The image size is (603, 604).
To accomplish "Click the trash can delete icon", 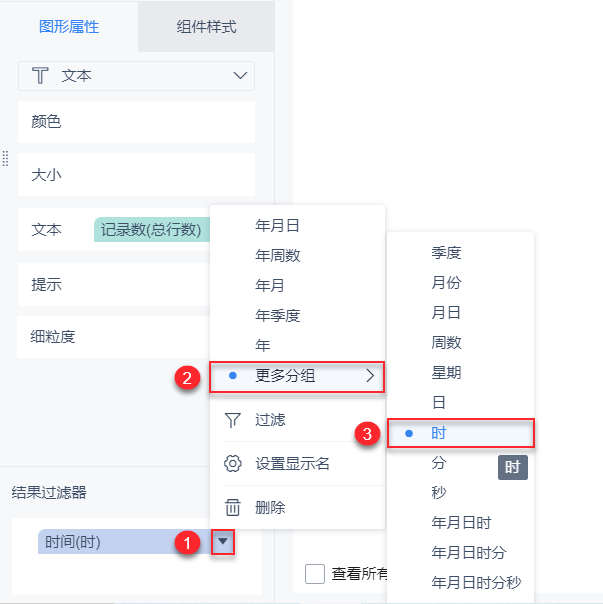I will tap(233, 508).
